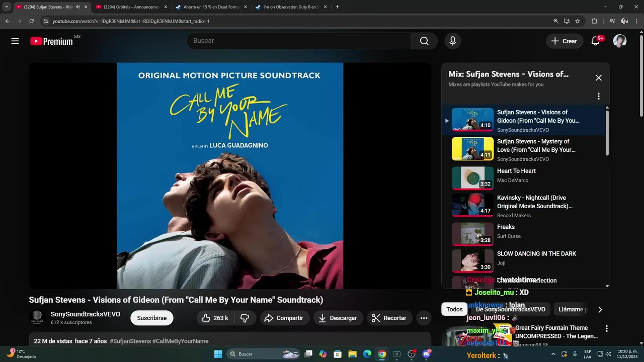The width and height of the screenshot is (644, 362).
Task: Open Chrome extensions puzzle icon
Action: [595, 21]
